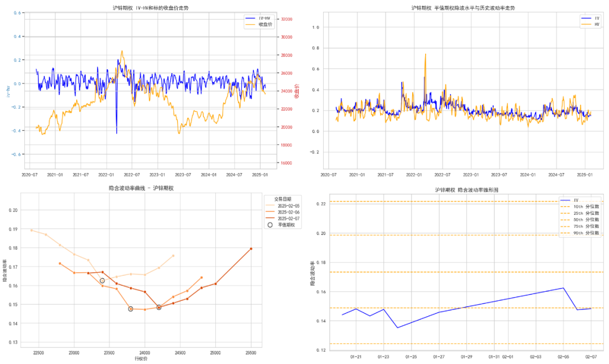Image resolution: width=609 pixels, height=364 pixels.
Task: Click the 75th 分位数 legend entry
Action: click(585, 226)
